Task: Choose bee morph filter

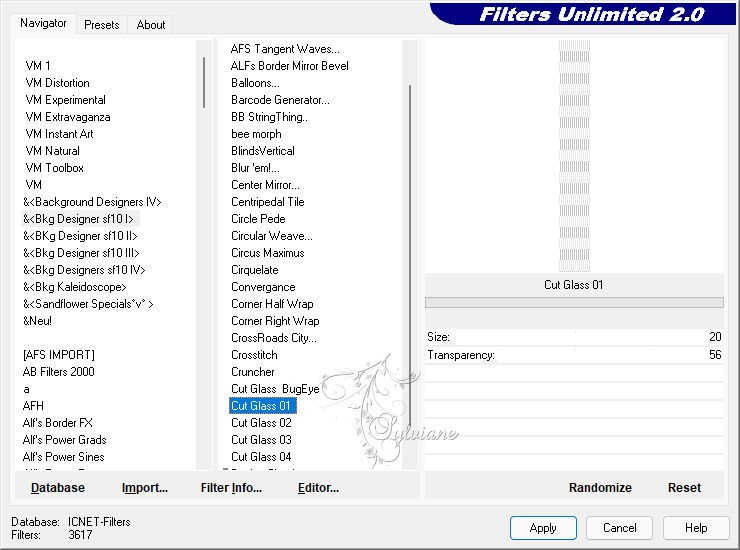Action: click(x=256, y=134)
